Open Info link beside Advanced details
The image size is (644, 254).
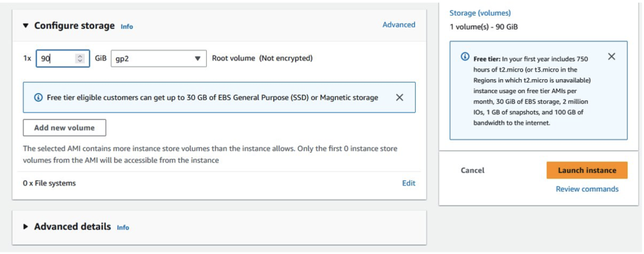[x=123, y=227]
